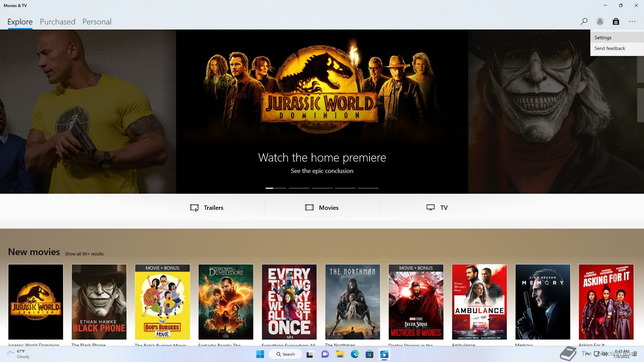Screen dimensions: 644x362
Task: Open the Store shopping bag icon
Action: 616,21
